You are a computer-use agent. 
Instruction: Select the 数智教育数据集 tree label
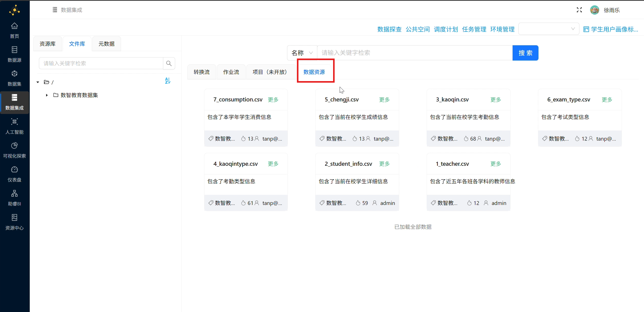coord(79,95)
